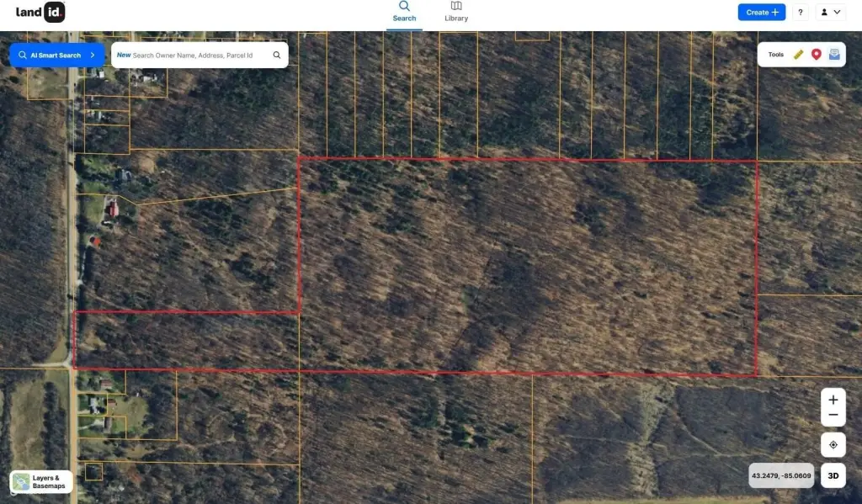Viewport: 862px width, 504px height.
Task: Click the coordinates 43.2479, -85.0609 readout
Action: click(x=781, y=475)
